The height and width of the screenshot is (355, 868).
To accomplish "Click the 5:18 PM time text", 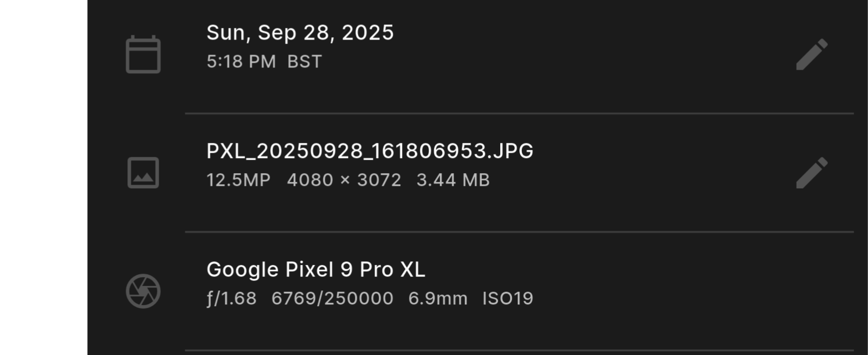I will pos(241,62).
